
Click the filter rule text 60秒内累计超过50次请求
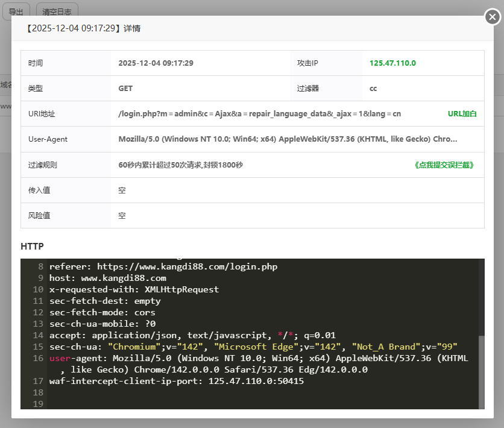(180, 165)
